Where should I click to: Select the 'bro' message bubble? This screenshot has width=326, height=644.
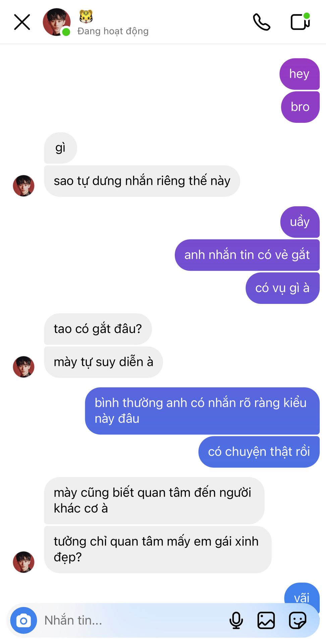(x=300, y=107)
